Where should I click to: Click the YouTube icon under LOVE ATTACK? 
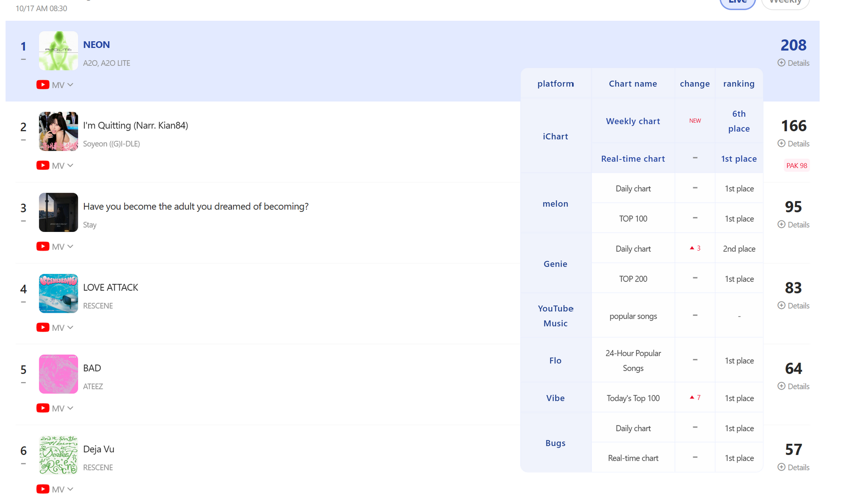click(x=43, y=328)
